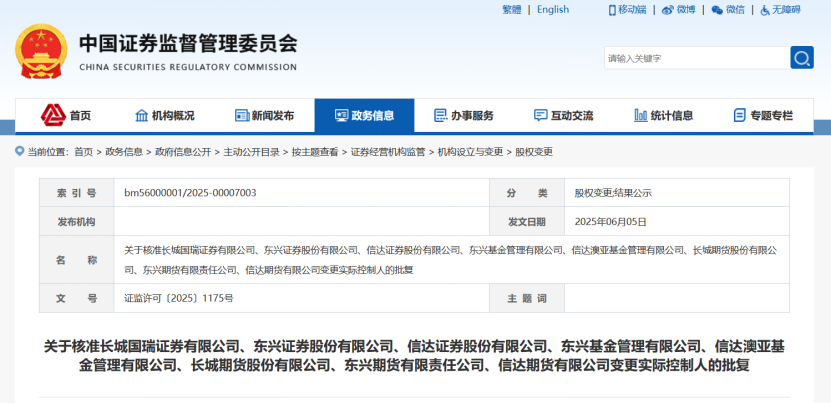Open the 互动交流 navigation tab

(563, 116)
